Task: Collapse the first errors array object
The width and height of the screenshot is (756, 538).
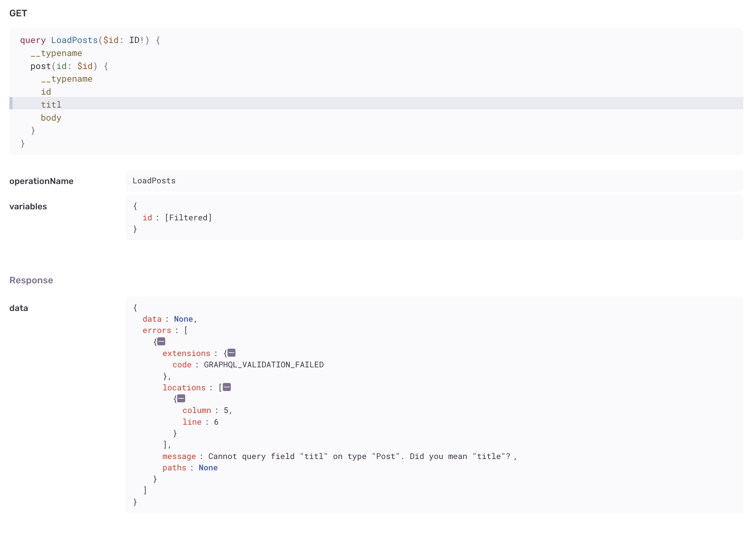Action: (x=161, y=341)
